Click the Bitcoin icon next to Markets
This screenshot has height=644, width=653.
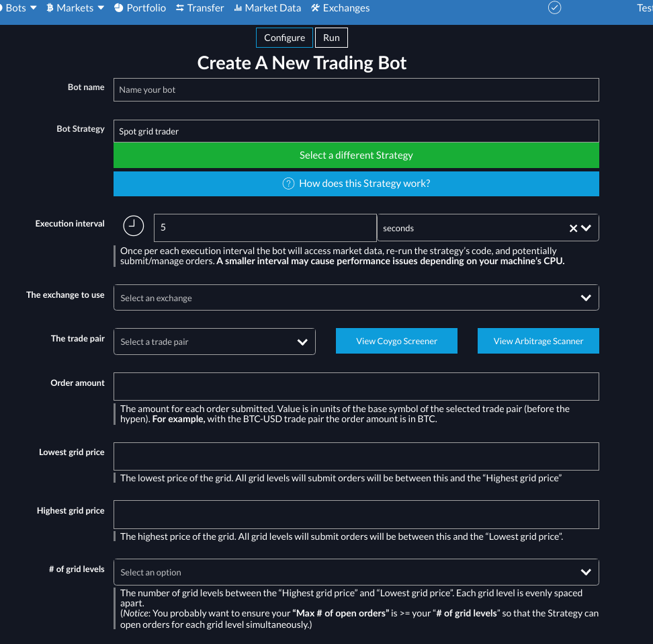(49, 8)
